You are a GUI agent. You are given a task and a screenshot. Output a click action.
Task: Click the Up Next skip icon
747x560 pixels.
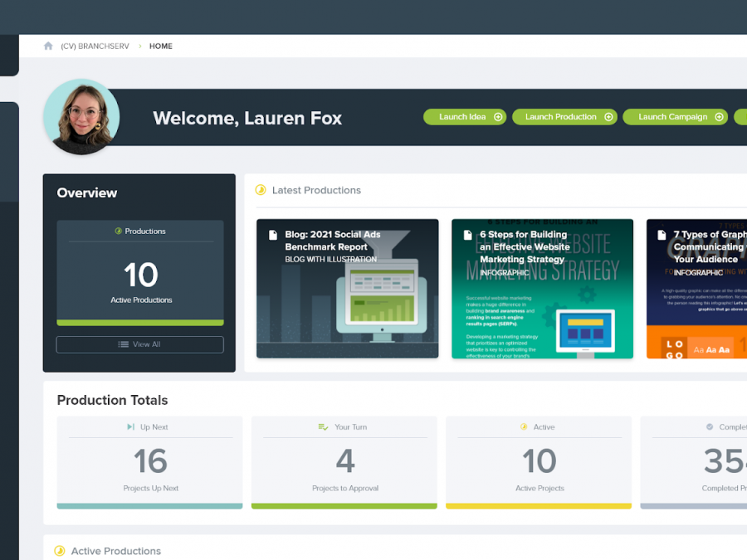pyautogui.click(x=130, y=427)
